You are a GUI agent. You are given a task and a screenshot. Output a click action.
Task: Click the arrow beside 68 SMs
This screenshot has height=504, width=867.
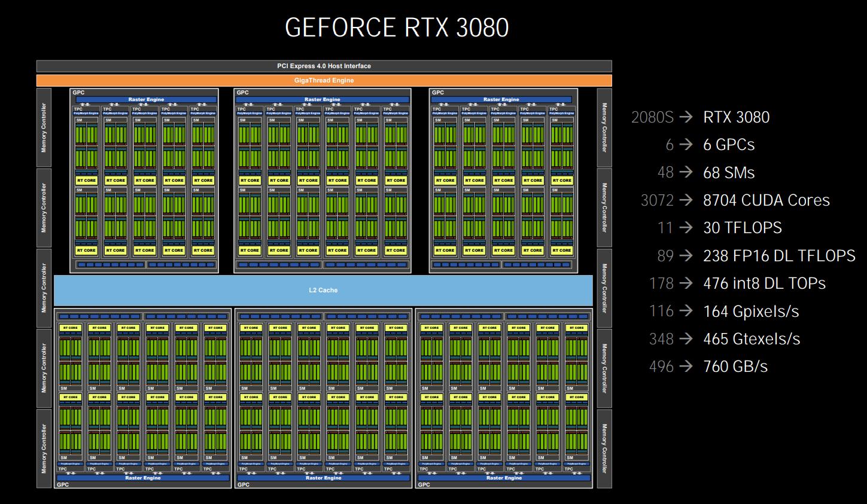pos(686,172)
